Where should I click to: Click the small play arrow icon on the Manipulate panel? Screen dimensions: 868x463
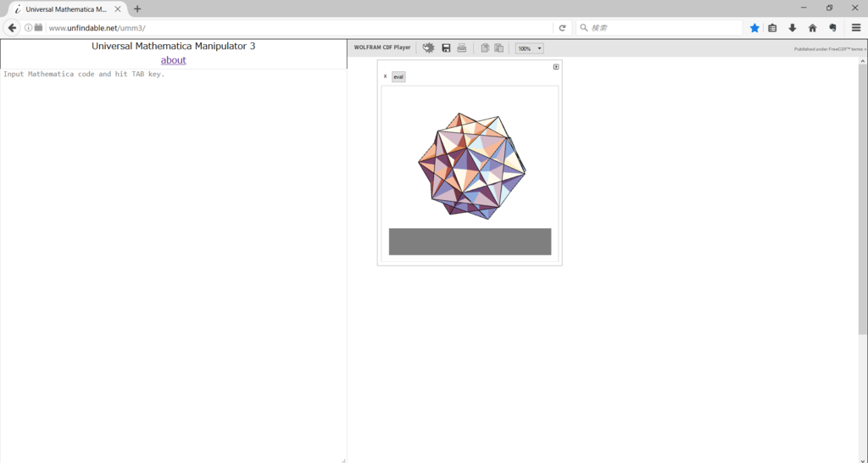(x=556, y=67)
